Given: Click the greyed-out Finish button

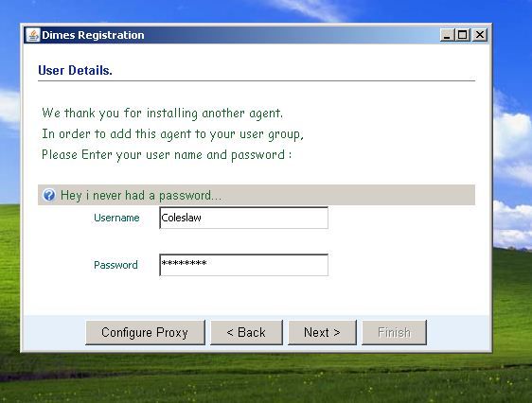Looking at the screenshot, I should pos(394,332).
